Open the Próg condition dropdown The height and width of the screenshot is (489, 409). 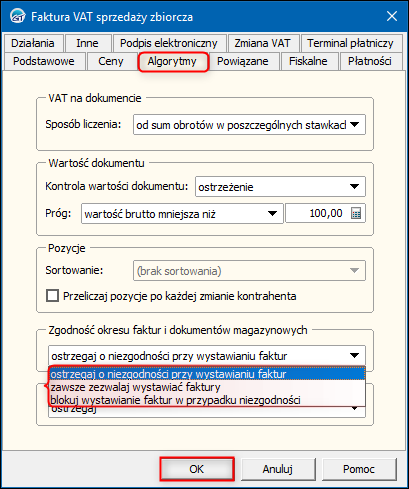click(x=182, y=213)
